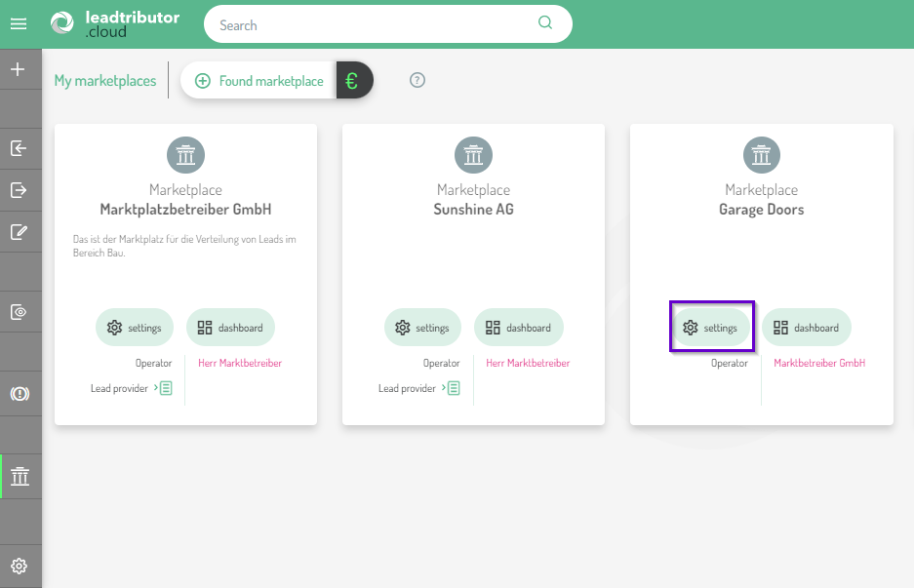Open the marketplace building sidebar icon

click(20, 477)
